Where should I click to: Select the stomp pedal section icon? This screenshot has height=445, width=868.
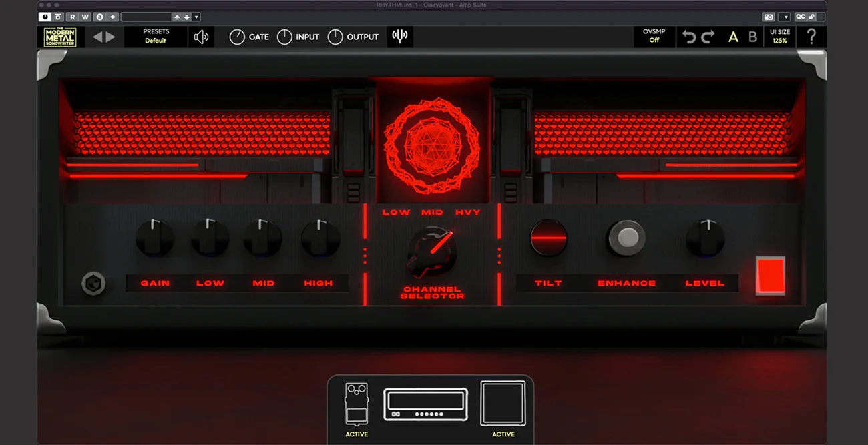(356, 404)
